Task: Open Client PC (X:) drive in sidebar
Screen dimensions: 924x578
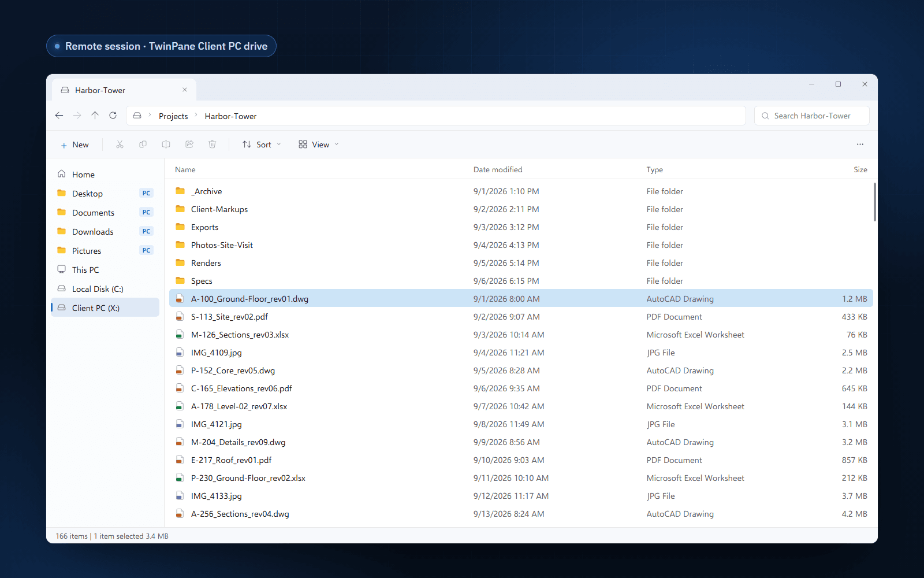Action: coord(105,308)
